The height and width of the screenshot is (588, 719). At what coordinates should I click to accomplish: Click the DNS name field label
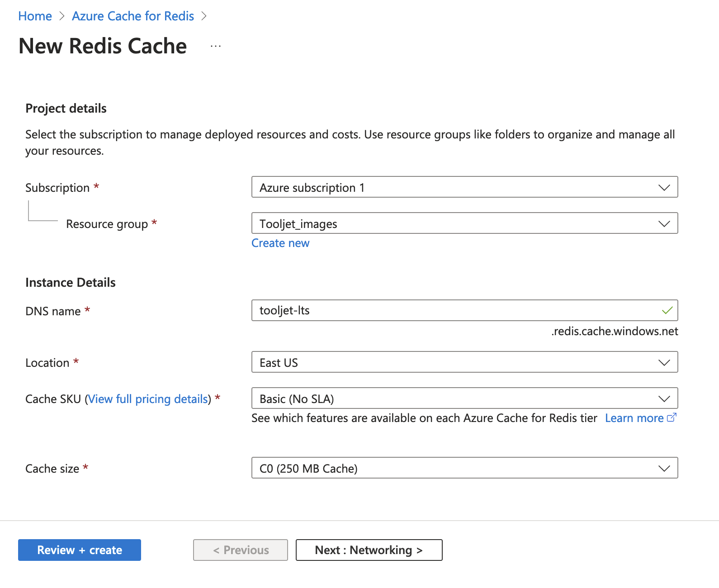[53, 311]
